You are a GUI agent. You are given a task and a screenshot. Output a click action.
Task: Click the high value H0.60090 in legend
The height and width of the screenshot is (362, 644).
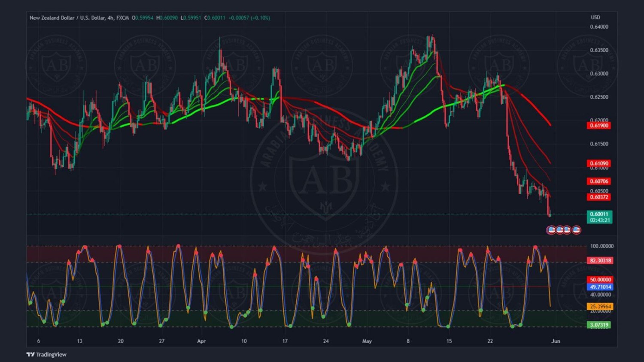pyautogui.click(x=167, y=18)
